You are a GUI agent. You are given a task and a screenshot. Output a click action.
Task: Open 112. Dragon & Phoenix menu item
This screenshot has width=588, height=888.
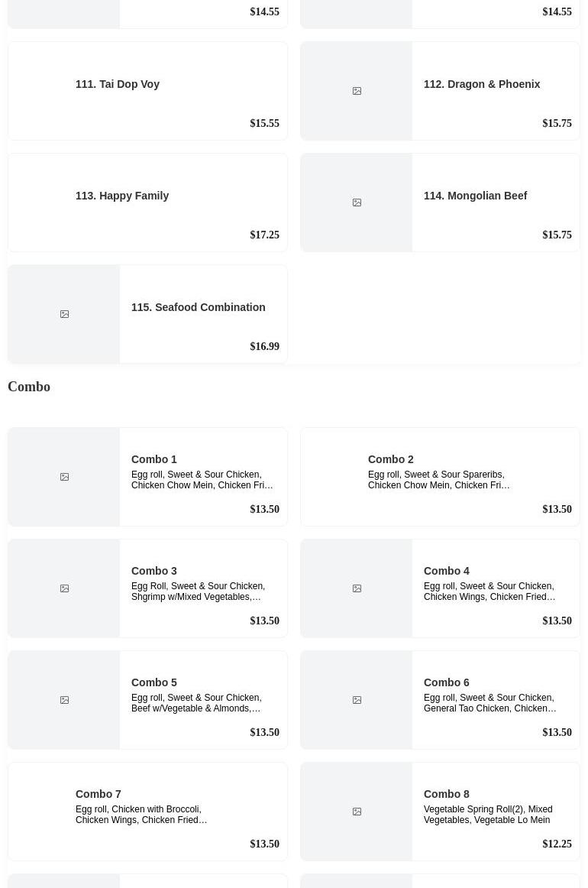point(440,91)
